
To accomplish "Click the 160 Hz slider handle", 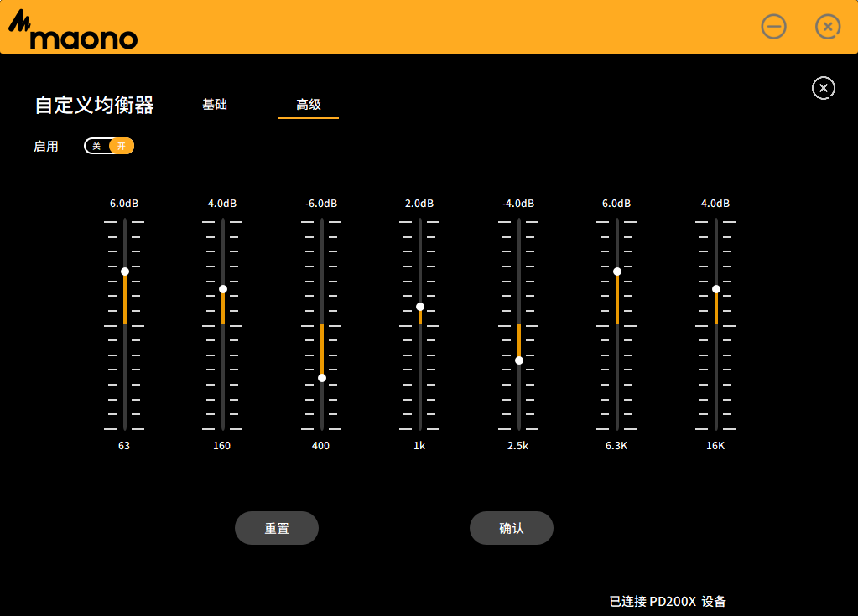I will [x=223, y=289].
